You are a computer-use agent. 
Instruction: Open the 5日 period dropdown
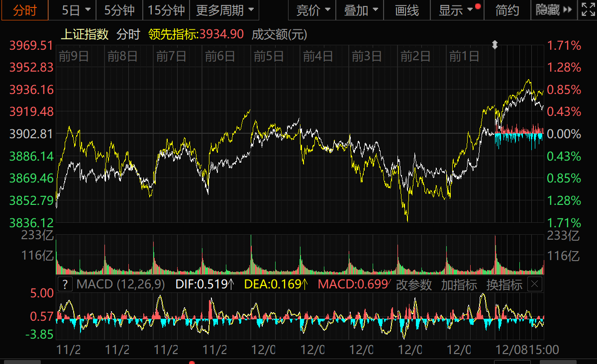point(76,10)
